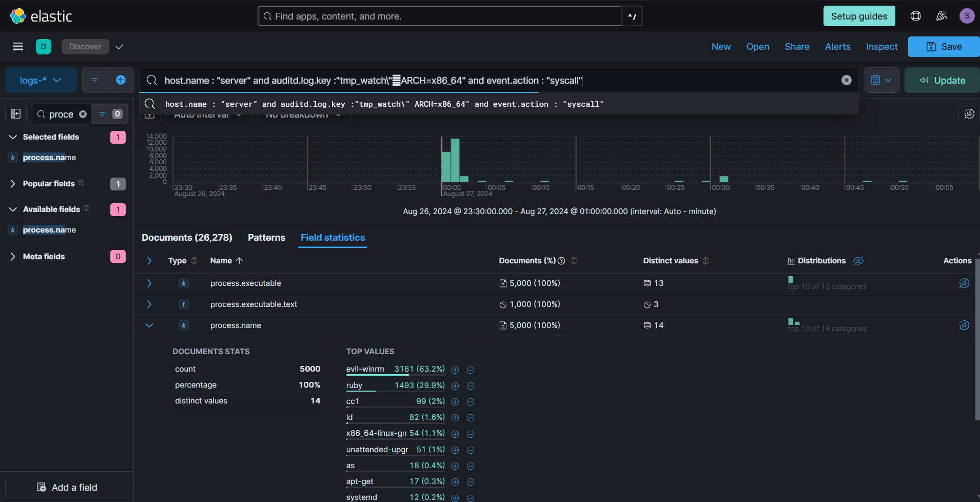This screenshot has width=980, height=502.
Task: Open the chart Lens edit icon
Action: pyautogui.click(x=969, y=114)
